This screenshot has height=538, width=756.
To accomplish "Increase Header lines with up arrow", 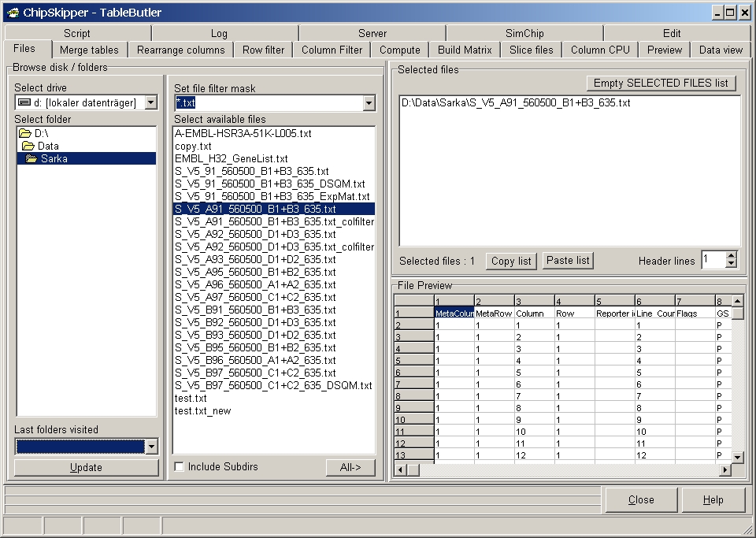I will (731, 255).
